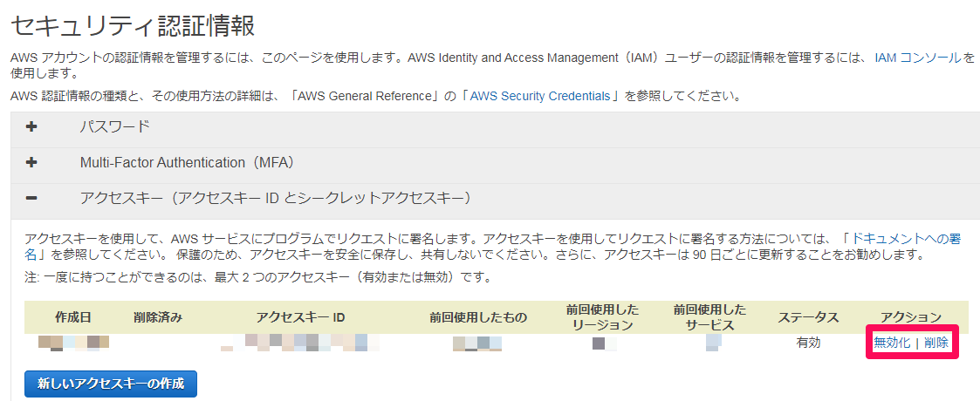Expand the パスワード section plus icon

coord(32,127)
